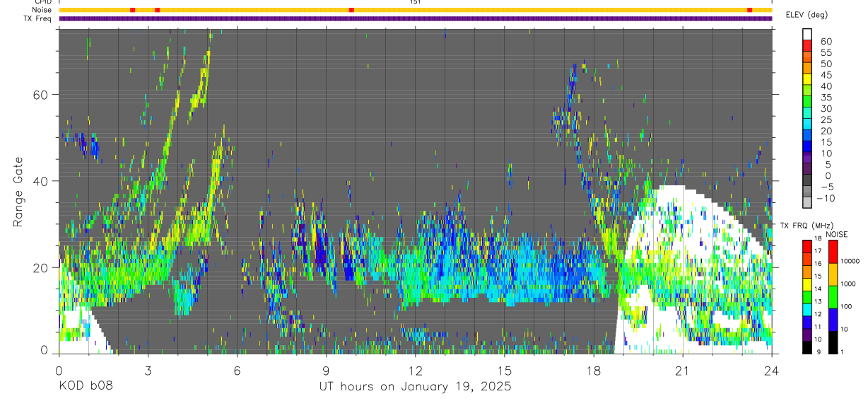Click the 'TX Freq' row label
This screenshot has width=868, height=401.
click(x=39, y=18)
